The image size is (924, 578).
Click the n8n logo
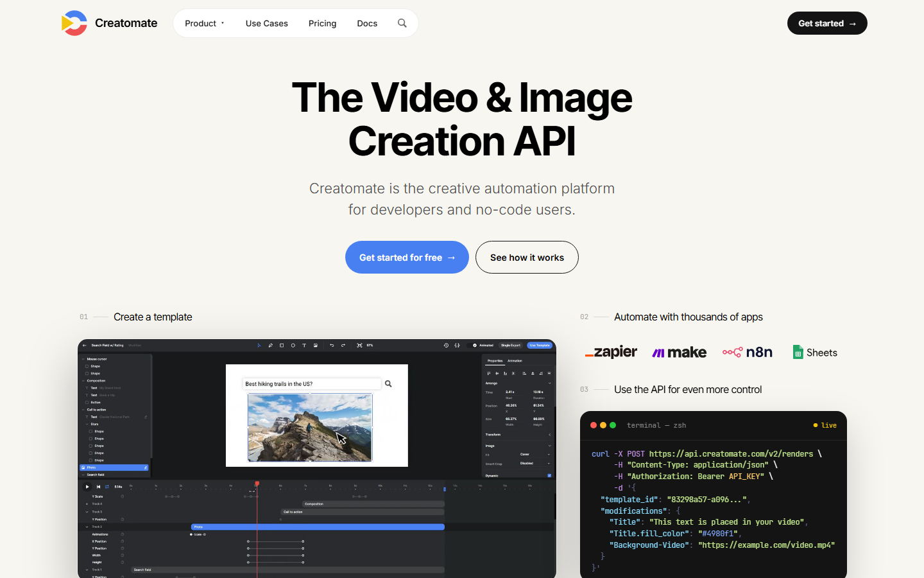(748, 352)
